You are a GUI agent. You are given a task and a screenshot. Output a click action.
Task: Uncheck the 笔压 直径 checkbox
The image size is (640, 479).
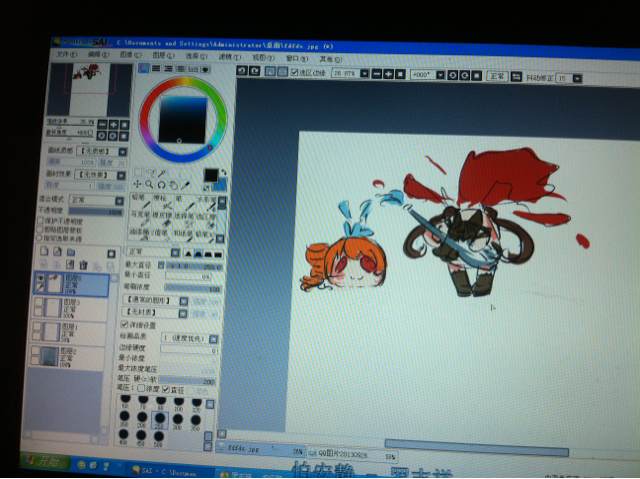point(166,389)
